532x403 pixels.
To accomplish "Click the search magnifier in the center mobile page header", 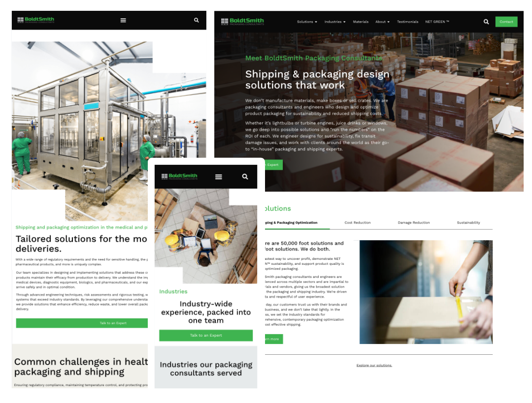I will tap(245, 177).
